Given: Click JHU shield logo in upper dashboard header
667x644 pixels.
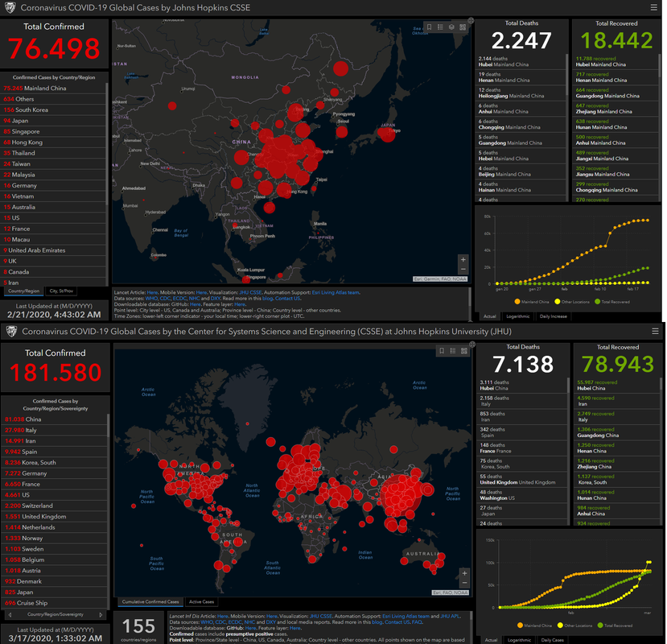Looking at the screenshot, I should 10,7.
